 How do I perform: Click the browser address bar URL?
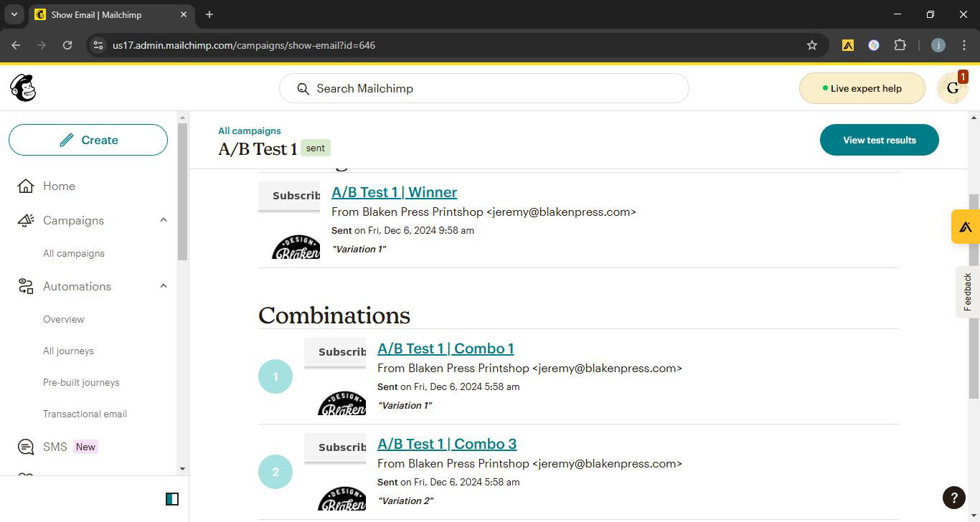tap(244, 45)
